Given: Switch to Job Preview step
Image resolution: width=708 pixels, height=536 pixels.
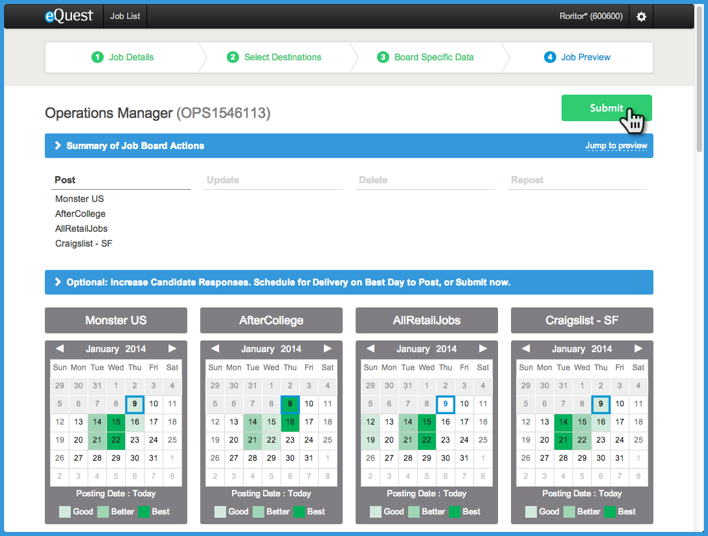Looking at the screenshot, I should (578, 57).
